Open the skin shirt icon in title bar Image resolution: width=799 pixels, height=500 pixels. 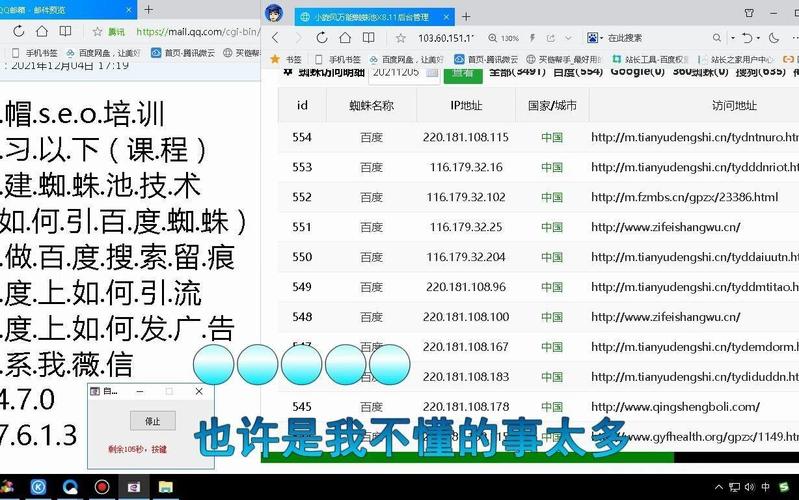click(x=749, y=13)
